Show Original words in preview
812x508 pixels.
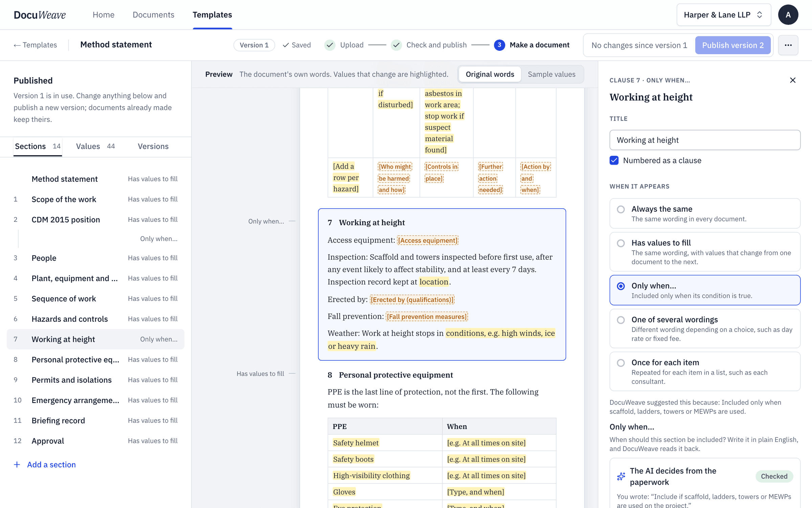coord(490,74)
